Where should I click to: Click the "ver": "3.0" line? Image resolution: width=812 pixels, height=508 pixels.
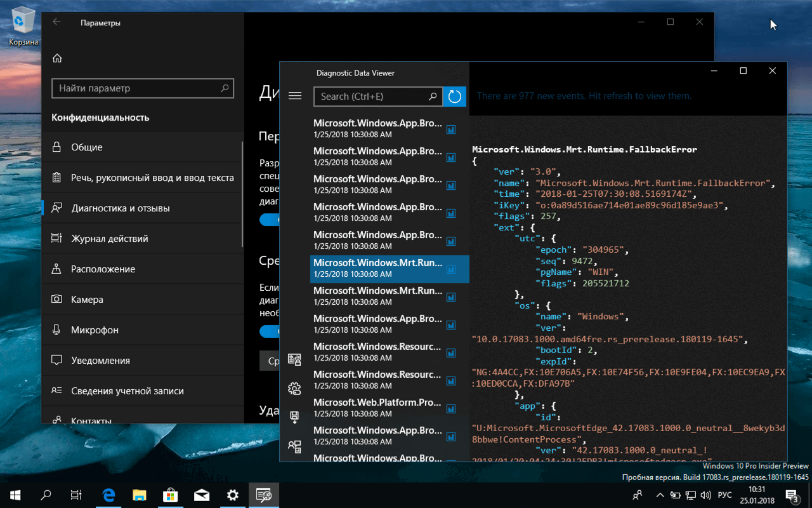527,172
